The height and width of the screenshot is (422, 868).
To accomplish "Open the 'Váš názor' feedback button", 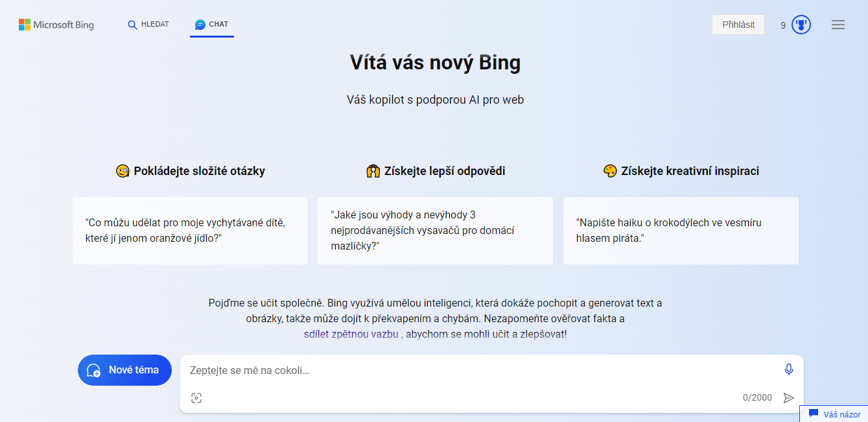I will [834, 414].
